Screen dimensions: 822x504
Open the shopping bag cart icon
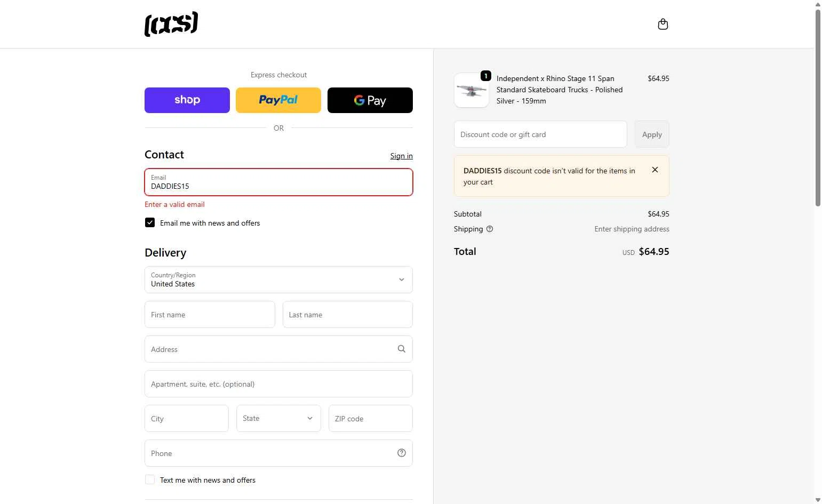click(663, 24)
